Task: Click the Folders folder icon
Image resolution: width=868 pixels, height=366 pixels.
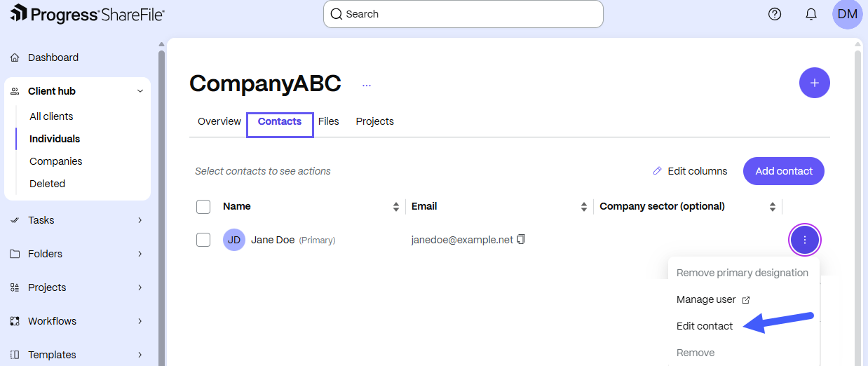Action: [x=15, y=254]
